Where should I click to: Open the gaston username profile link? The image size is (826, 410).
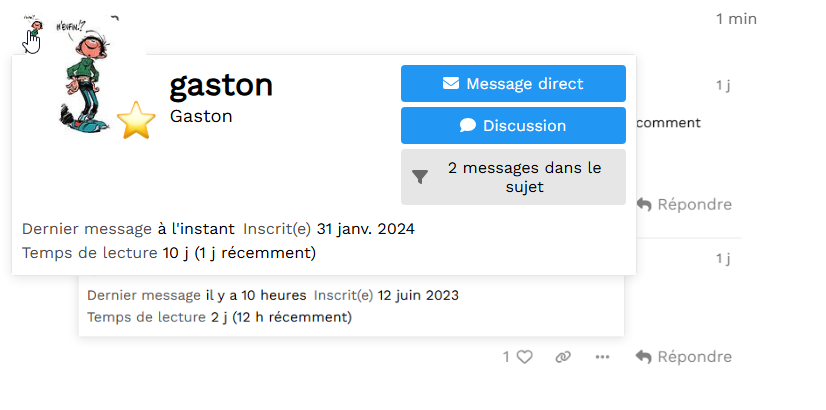tap(221, 85)
